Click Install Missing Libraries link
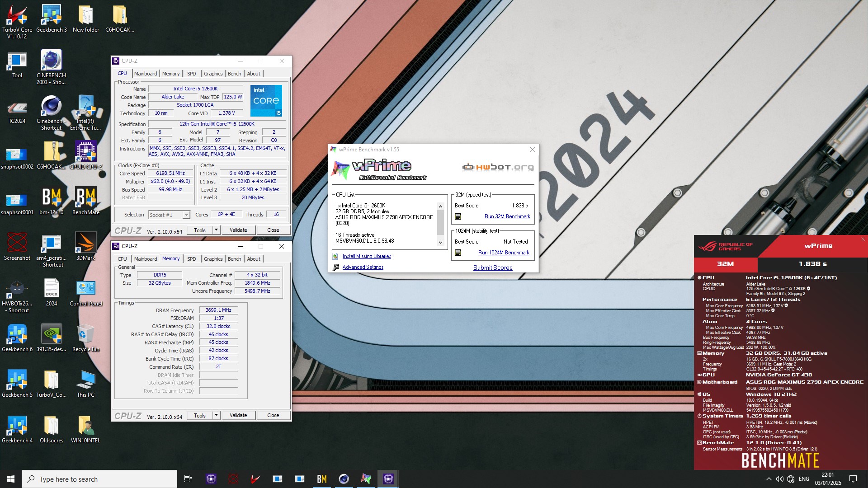Viewport: 868px width, 488px height. (367, 256)
